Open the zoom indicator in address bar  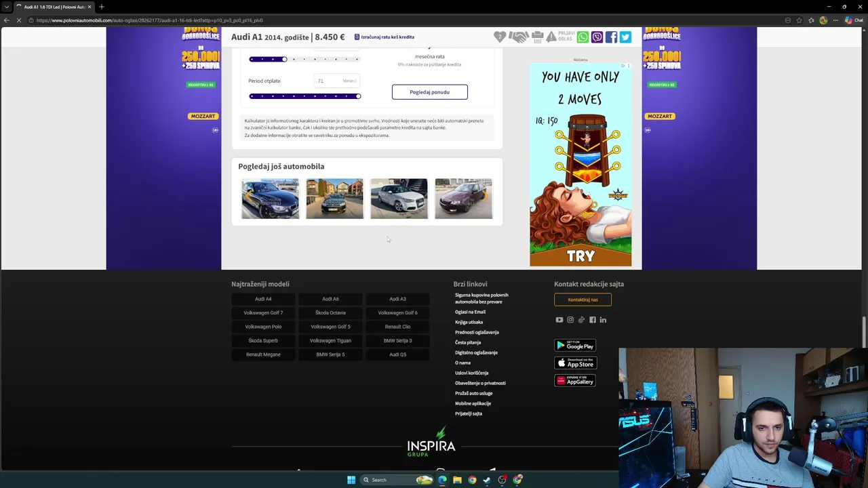[x=788, y=20]
